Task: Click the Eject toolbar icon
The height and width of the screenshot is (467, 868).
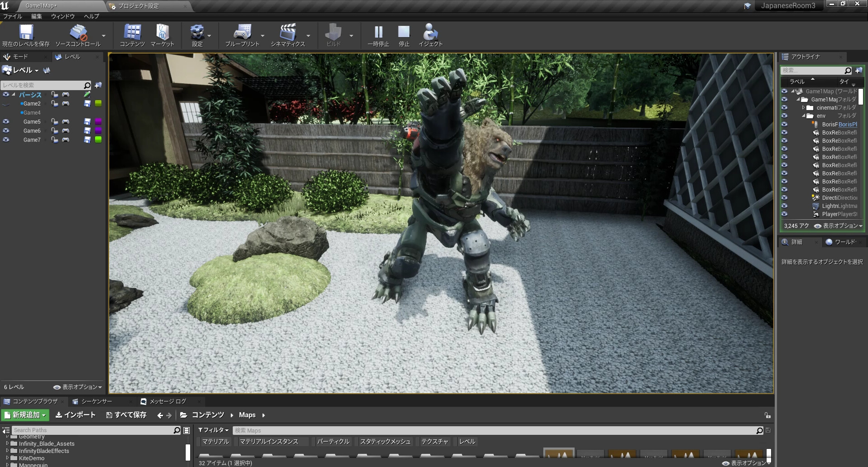Action: (x=430, y=33)
